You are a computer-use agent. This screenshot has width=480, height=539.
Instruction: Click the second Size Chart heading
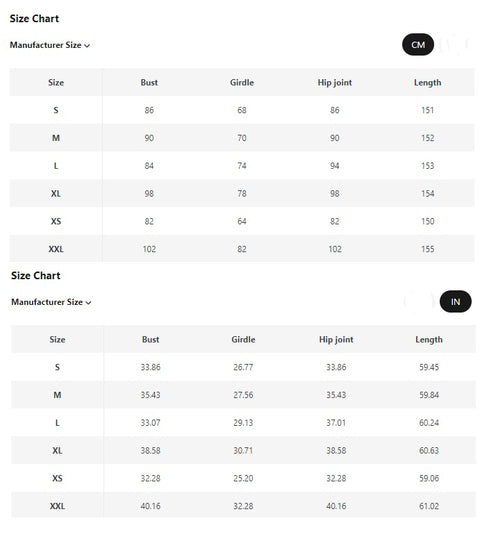(x=35, y=275)
